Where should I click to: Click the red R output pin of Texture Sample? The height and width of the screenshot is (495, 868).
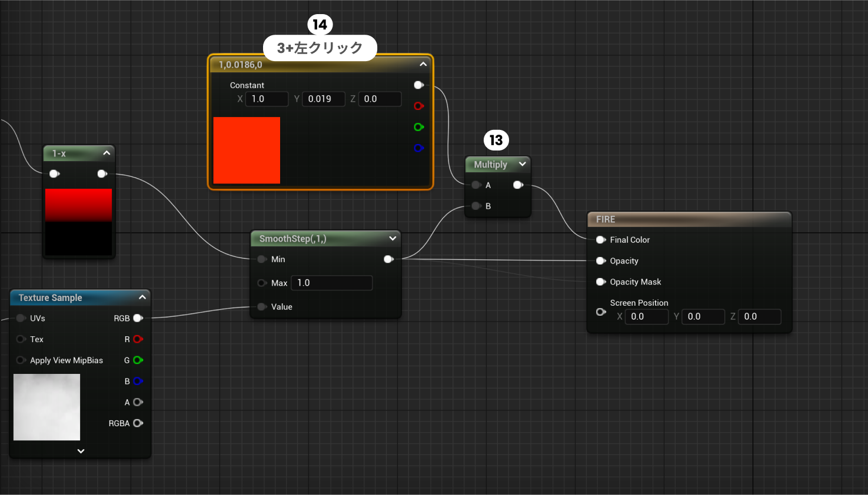tap(138, 339)
